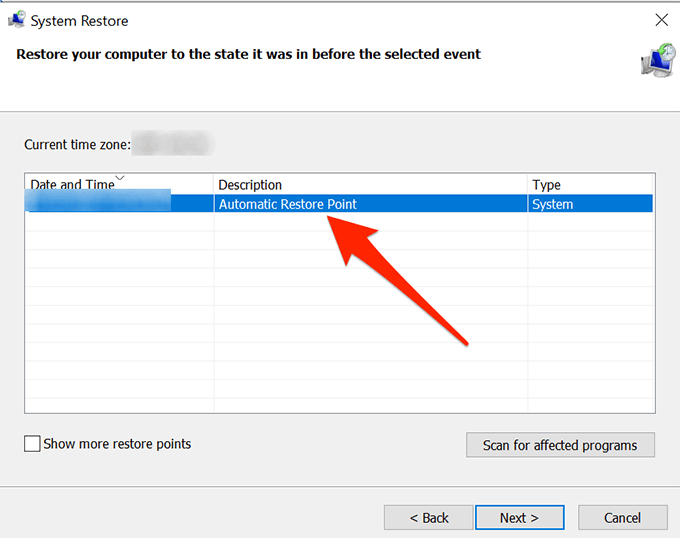Go back with the Back button
680x538 pixels.
click(429, 518)
